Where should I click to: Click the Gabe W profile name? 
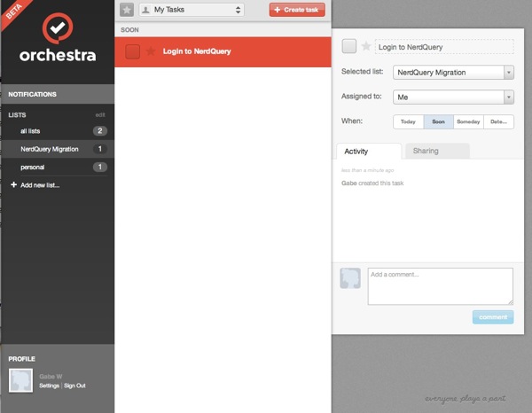coord(51,377)
